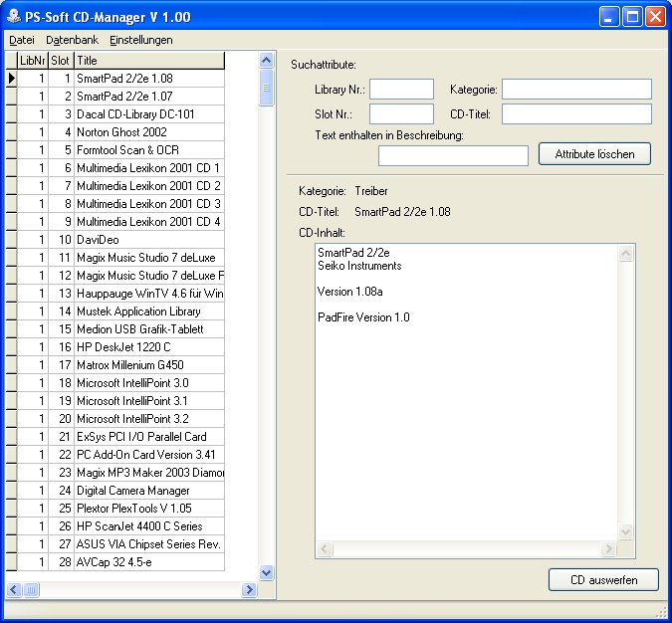
Task: Focus the CD-Titel search field
Action: click(x=576, y=114)
